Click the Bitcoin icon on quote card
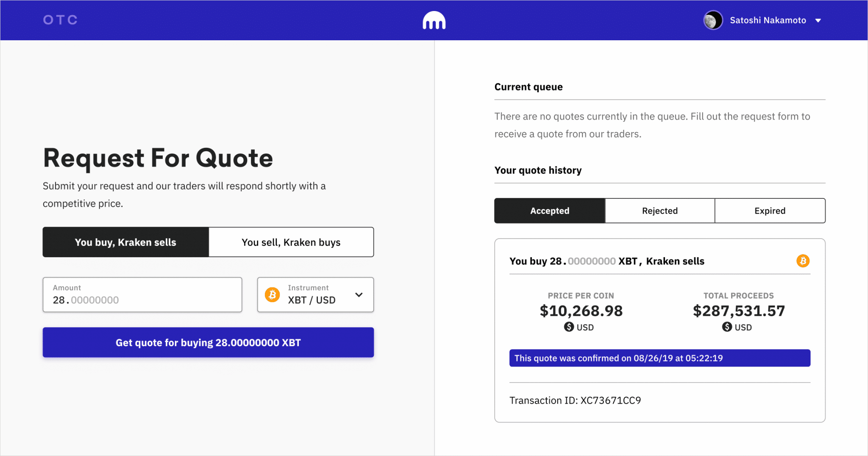The image size is (868, 456). (803, 261)
